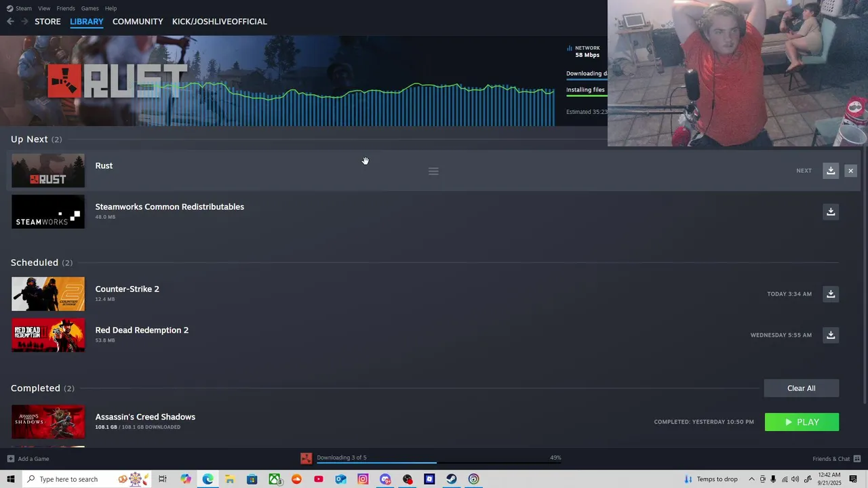The width and height of the screenshot is (868, 488).
Task: Open Friends & Chat
Action: coord(837,459)
